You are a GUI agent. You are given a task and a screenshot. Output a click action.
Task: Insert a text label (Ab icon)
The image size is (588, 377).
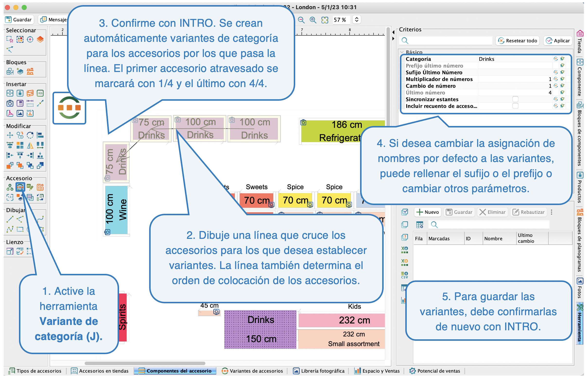coord(40,93)
